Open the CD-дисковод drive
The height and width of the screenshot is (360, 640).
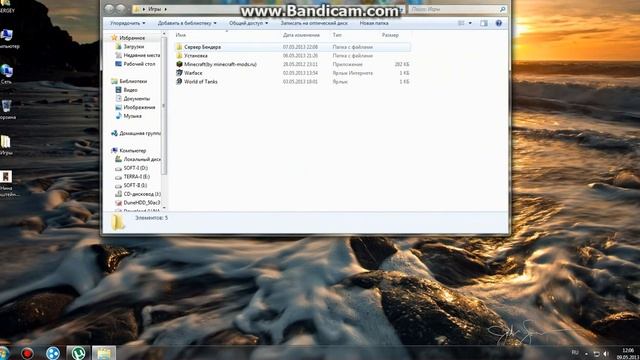(x=142, y=194)
